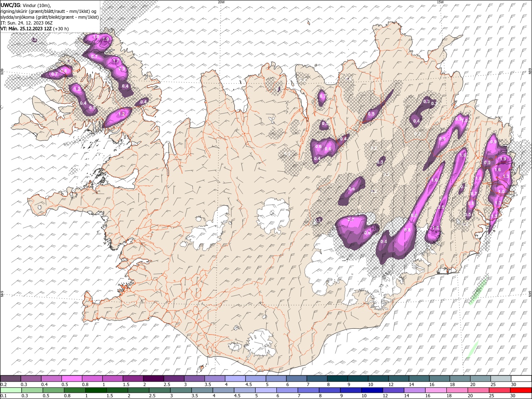Image resolution: width=532 pixels, height=399 pixels.
Task: Pick rain-scale swatch between 14 and 16
Action: click(x=414, y=390)
